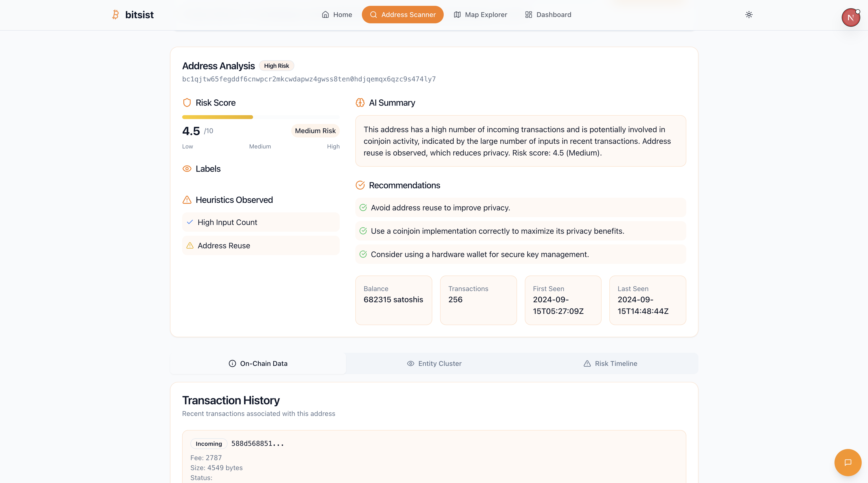Click the bitsist Bitcoin logo icon
868x483 pixels.
pyautogui.click(x=116, y=15)
